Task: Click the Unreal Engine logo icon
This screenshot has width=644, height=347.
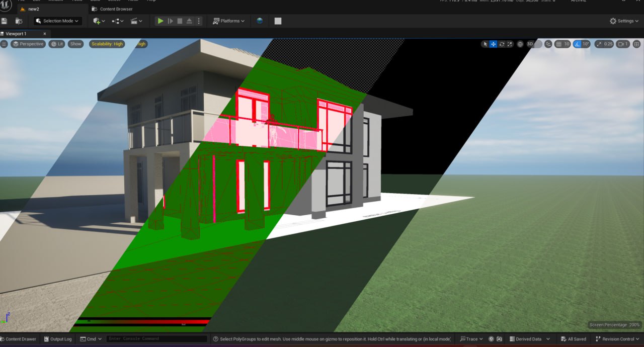Action: pos(6,5)
